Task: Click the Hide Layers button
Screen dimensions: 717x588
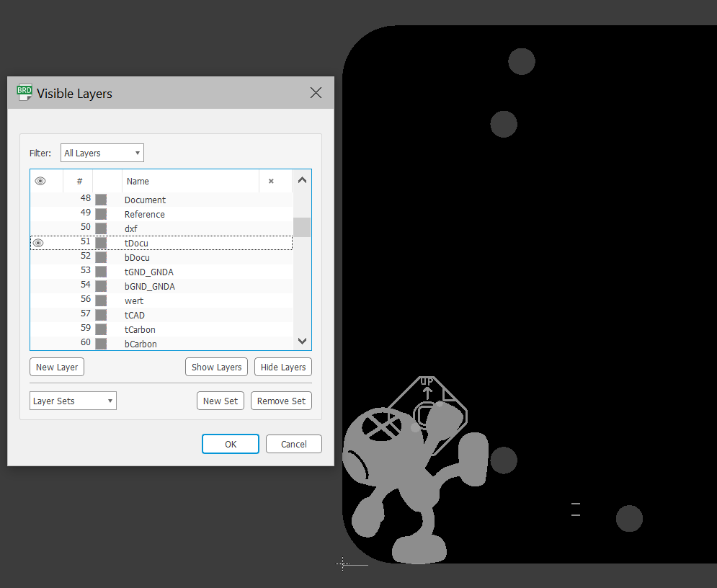Action: click(x=283, y=367)
